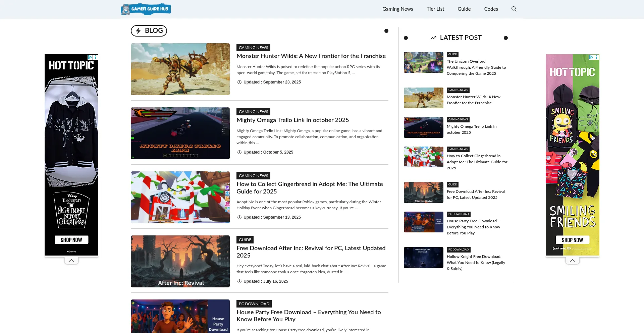
Task: Click the After Inc: Revival article thumbnail
Action: tap(180, 261)
